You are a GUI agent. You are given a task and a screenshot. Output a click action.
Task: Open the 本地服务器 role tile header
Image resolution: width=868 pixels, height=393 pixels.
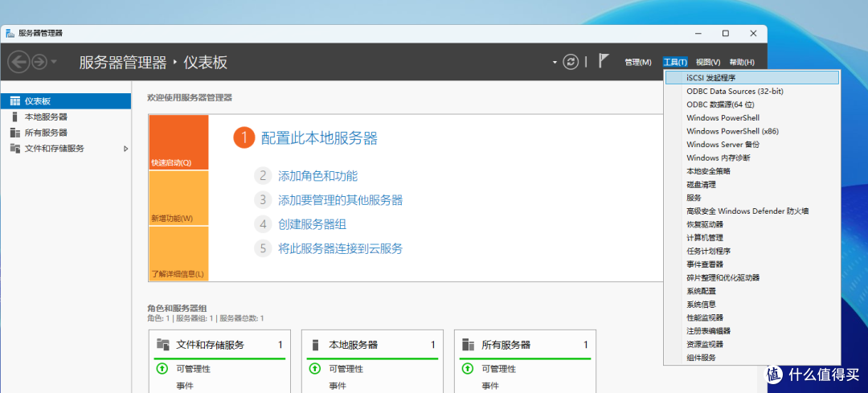373,345
